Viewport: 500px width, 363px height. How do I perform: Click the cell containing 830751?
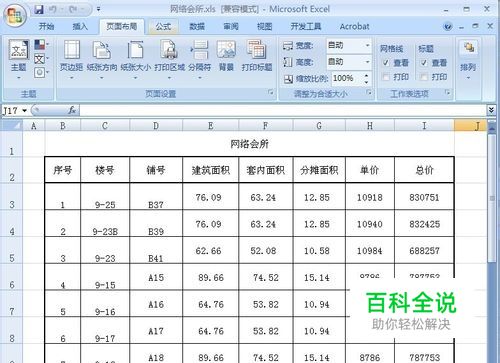point(424,197)
